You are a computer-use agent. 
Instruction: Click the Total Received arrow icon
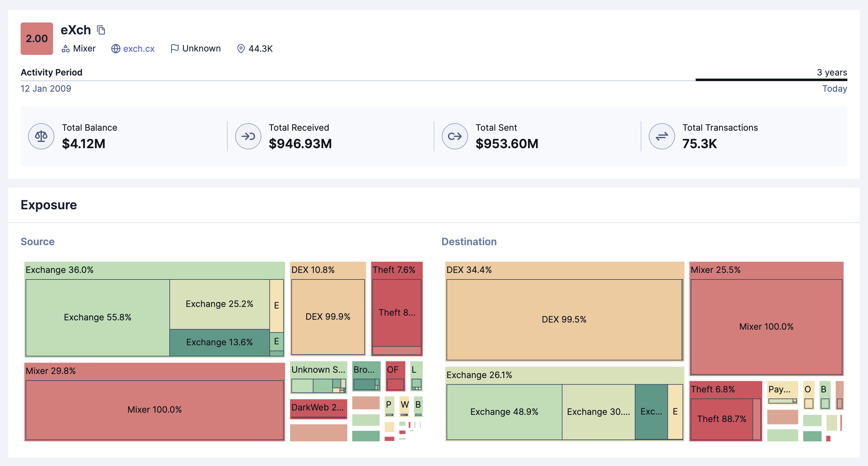pyautogui.click(x=248, y=136)
